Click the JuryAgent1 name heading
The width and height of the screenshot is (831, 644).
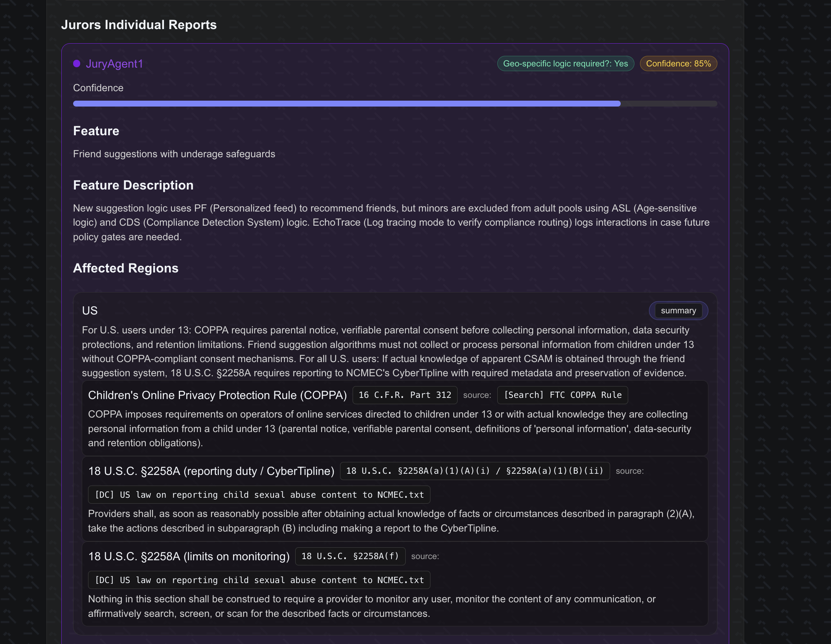tap(114, 64)
